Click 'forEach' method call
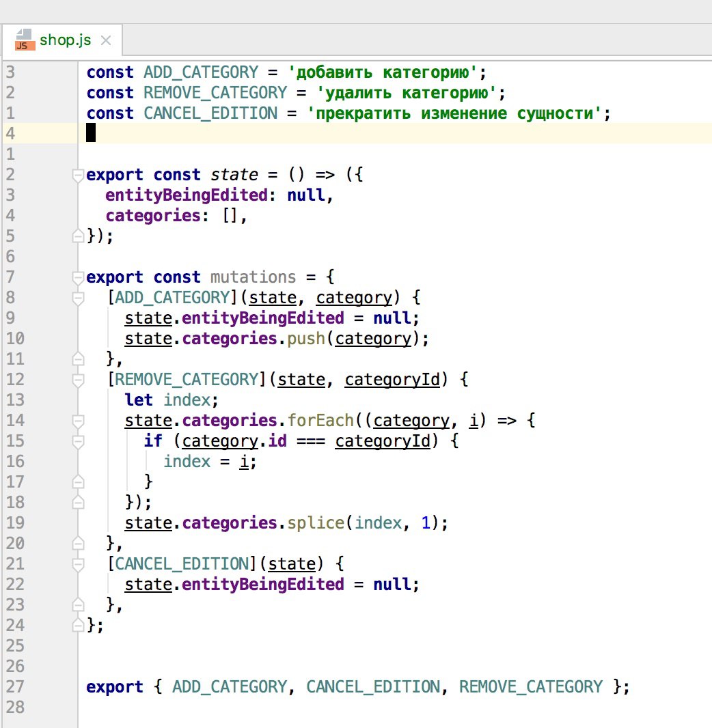The image size is (712, 728). coord(320,421)
